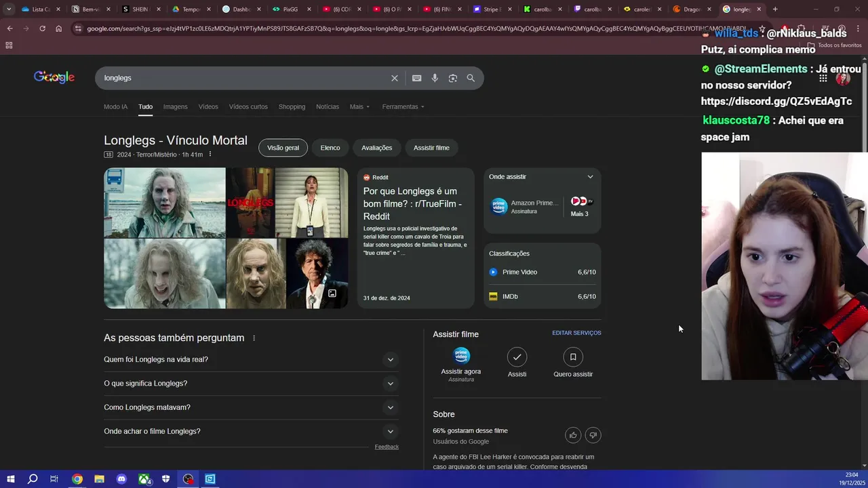This screenshot has width=868, height=488.
Task: Expand Onde achar o filme Longlegs
Action: tap(250, 431)
